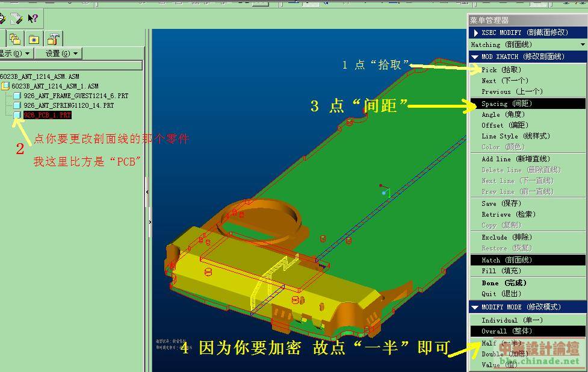Click the lower sash arrow handle

pos(150,222)
